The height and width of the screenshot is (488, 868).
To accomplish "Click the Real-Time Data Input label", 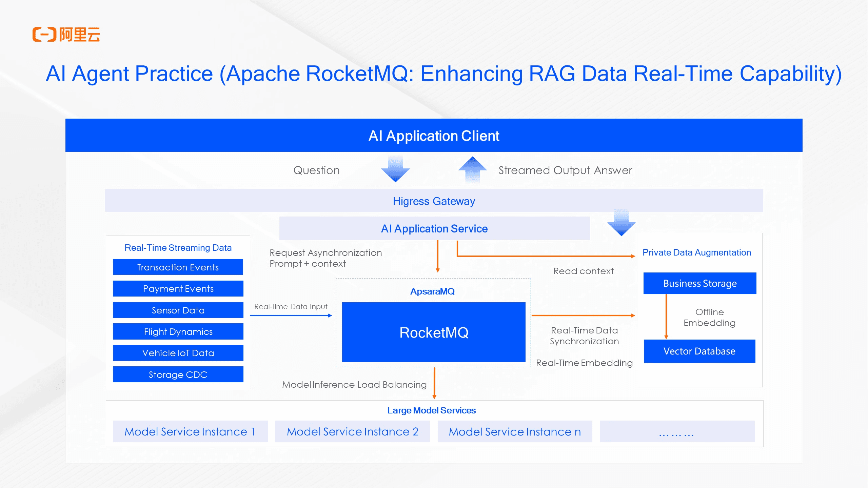I will 291,307.
